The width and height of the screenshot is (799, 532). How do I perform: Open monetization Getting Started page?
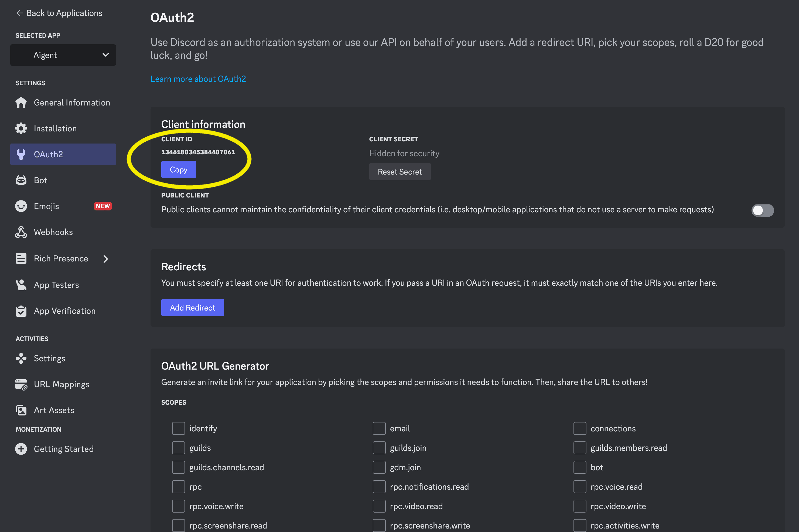coord(63,449)
